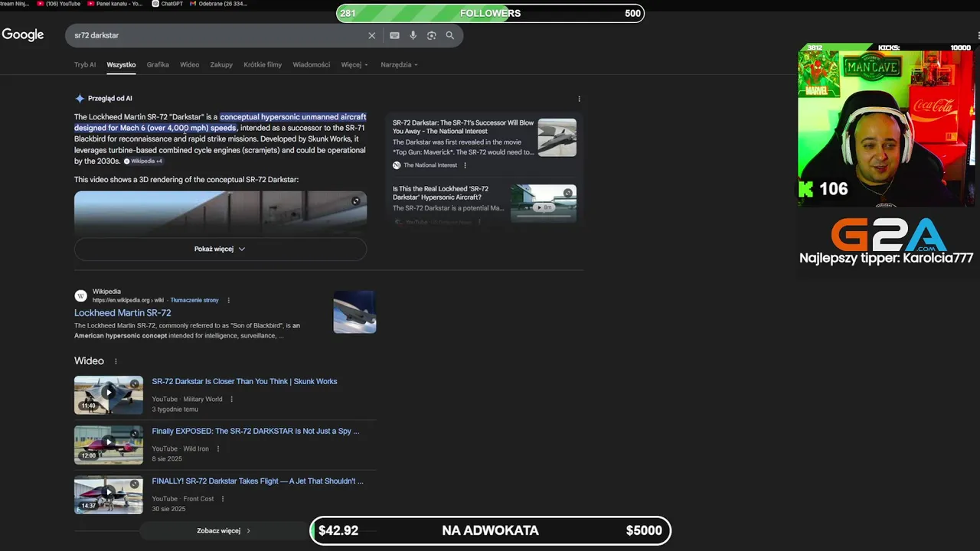This screenshot has height=551, width=980.
Task: Click 'Najlepszy tipper: Karolcia777' text
Action: click(887, 258)
